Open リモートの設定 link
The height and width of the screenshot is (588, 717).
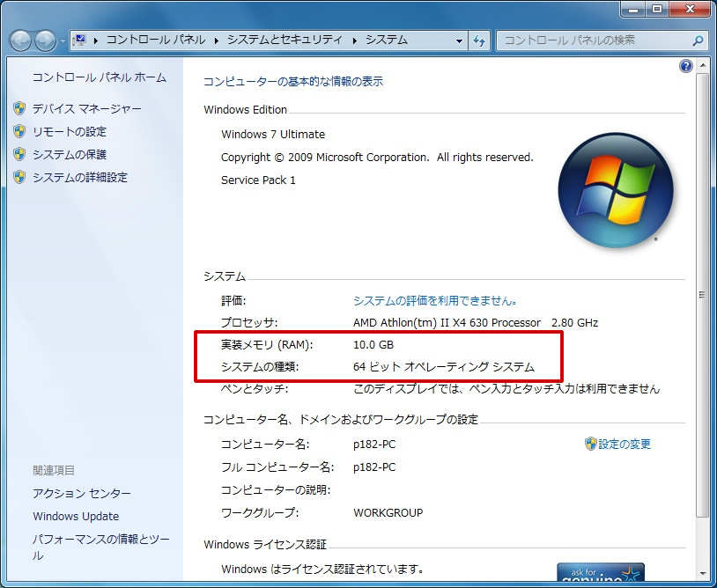(70, 131)
